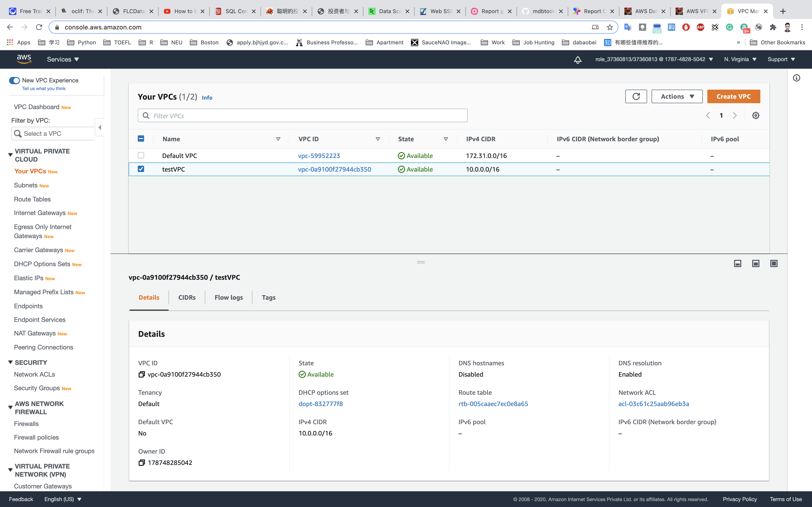Collapse the left navigation sidebar arrow
Viewport: 812px width, 507px height.
click(x=100, y=127)
